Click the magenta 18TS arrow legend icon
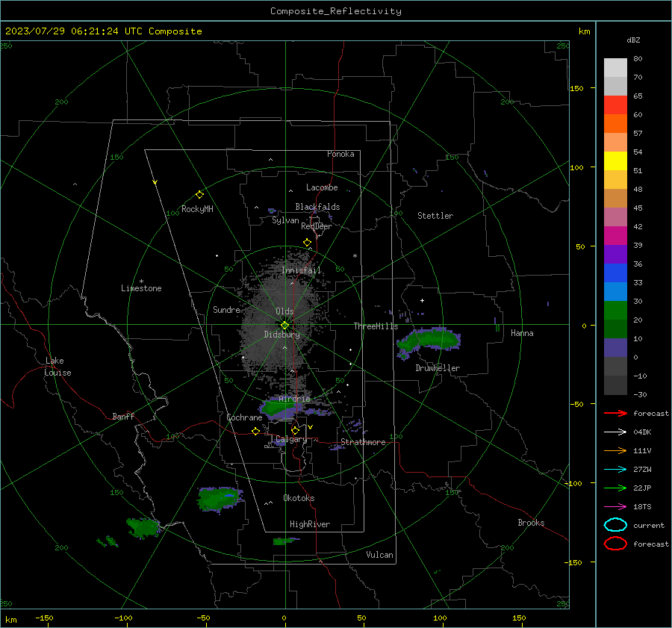This screenshot has height=628, width=672. click(615, 507)
